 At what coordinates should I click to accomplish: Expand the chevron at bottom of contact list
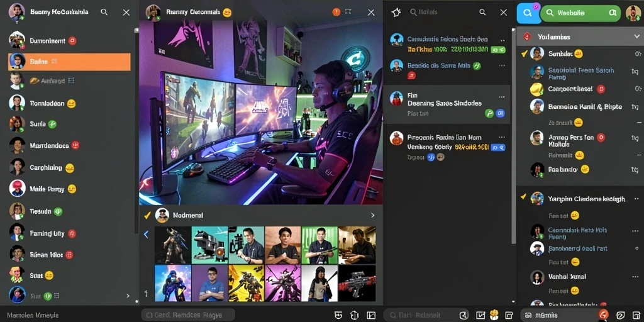(x=128, y=296)
